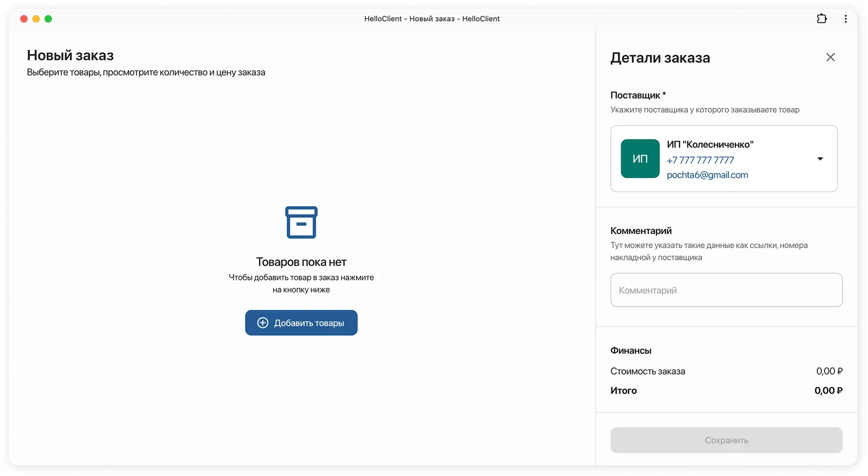The width and height of the screenshot is (868, 476).
Task: Click the green fullscreen window button
Action: click(x=48, y=19)
